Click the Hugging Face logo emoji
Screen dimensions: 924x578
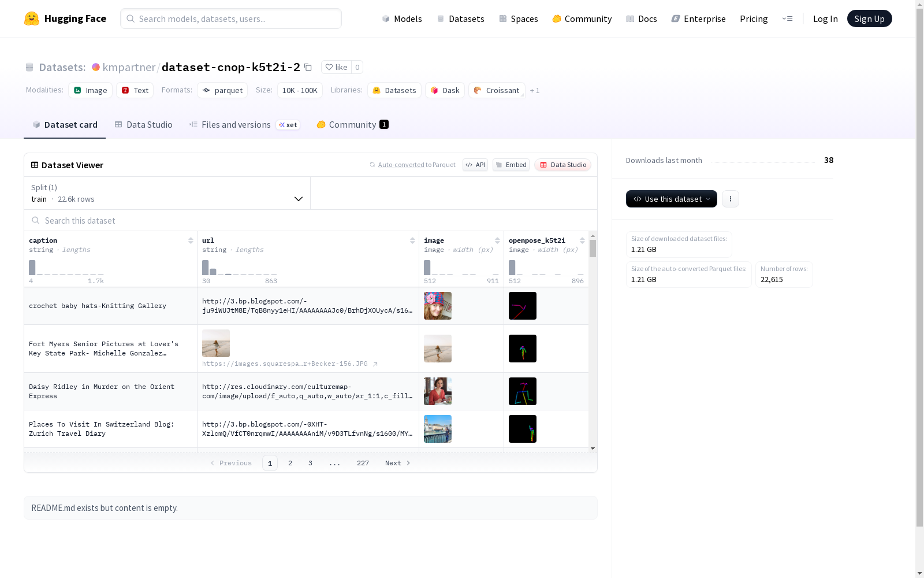click(32, 18)
